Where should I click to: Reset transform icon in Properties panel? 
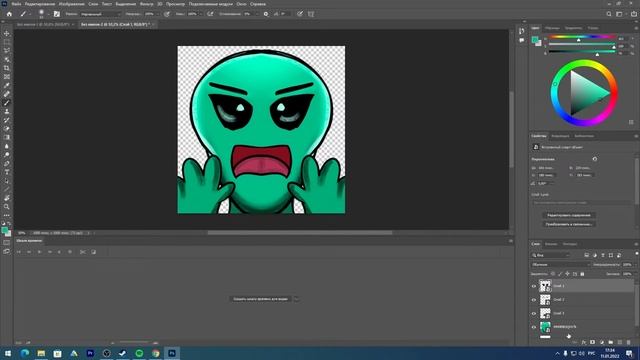point(595,159)
